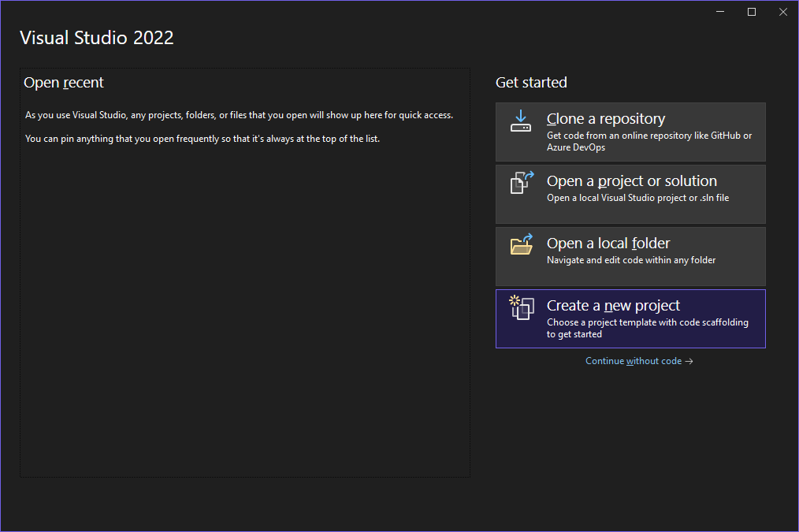The image size is (799, 532).
Task: Click "Choose a project template" description
Action: (x=648, y=328)
